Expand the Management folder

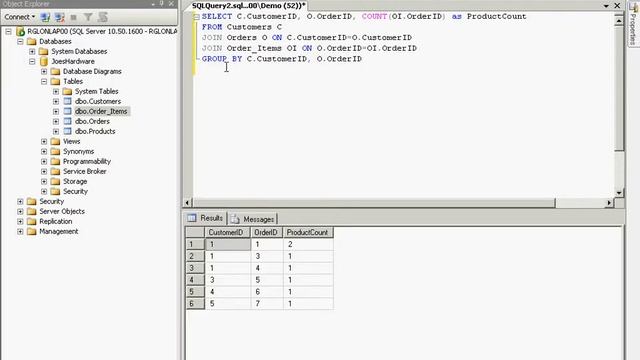20,231
